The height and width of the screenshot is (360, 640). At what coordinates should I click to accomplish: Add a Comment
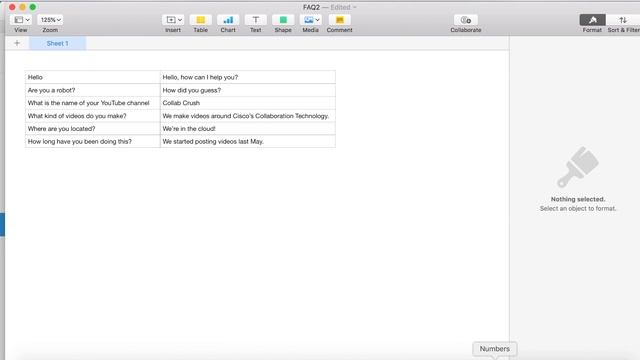(339, 20)
